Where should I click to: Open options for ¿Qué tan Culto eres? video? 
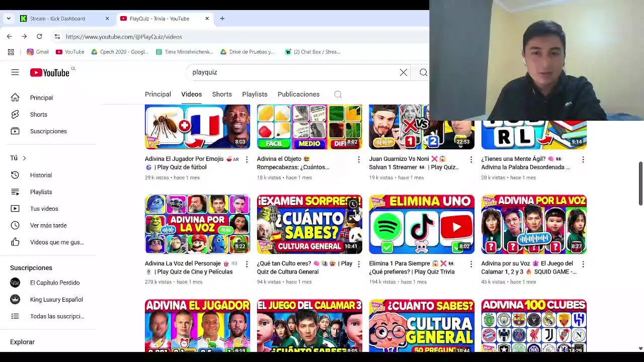359,264
